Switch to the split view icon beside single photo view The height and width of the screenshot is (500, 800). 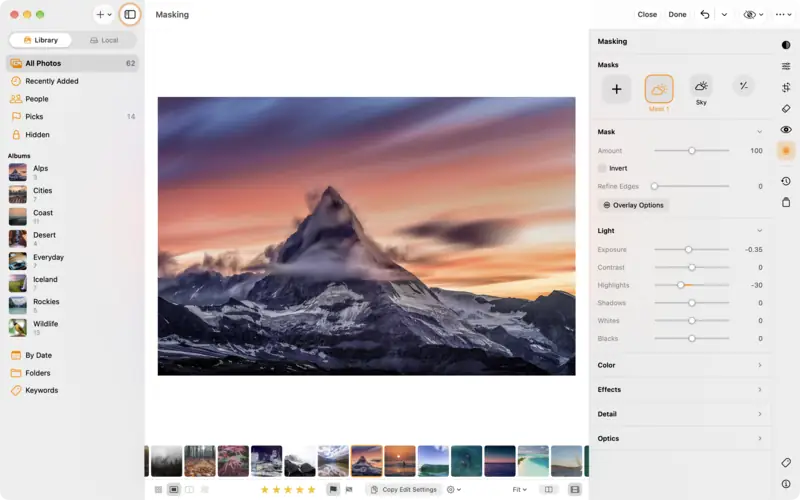point(189,489)
